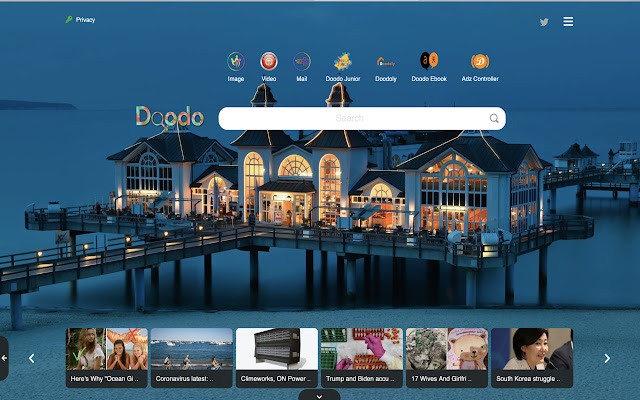The width and height of the screenshot is (640, 400).
Task: Open the Doodo Ebook icon
Action: (x=429, y=61)
